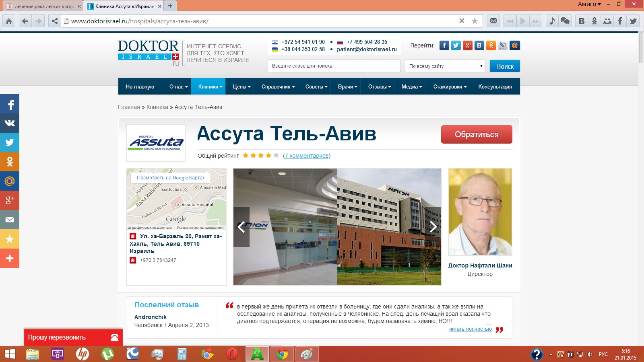Share via Facebook in left sidebar
This screenshot has height=362, width=644.
[10, 104]
